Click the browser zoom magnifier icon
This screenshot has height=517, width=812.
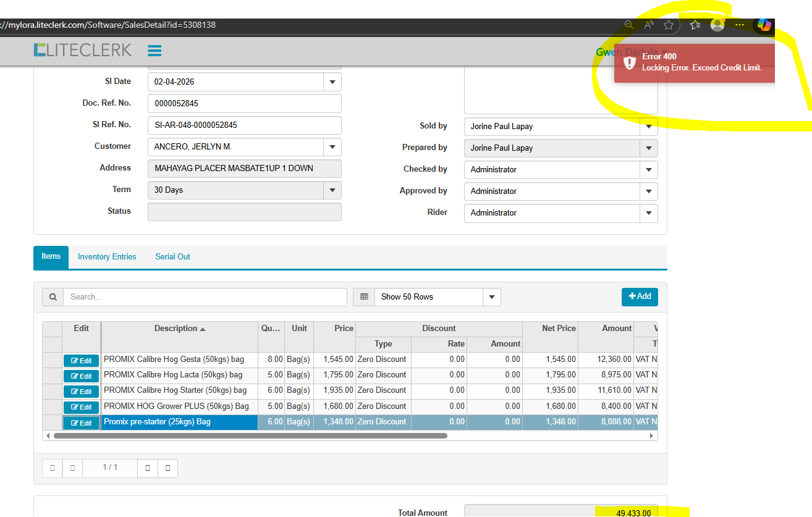point(628,25)
